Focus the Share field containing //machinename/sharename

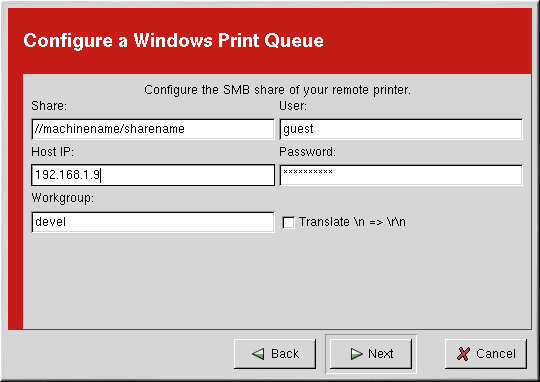153,129
